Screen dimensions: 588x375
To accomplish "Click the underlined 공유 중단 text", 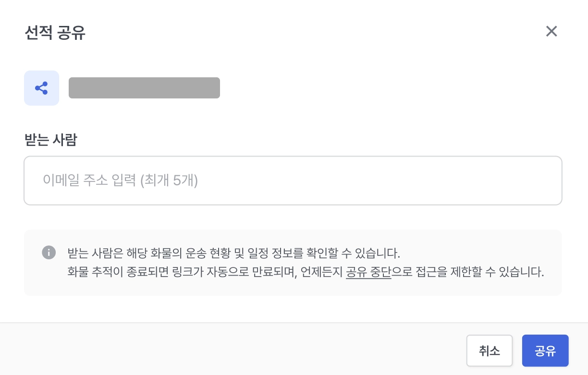I will pos(368,273).
